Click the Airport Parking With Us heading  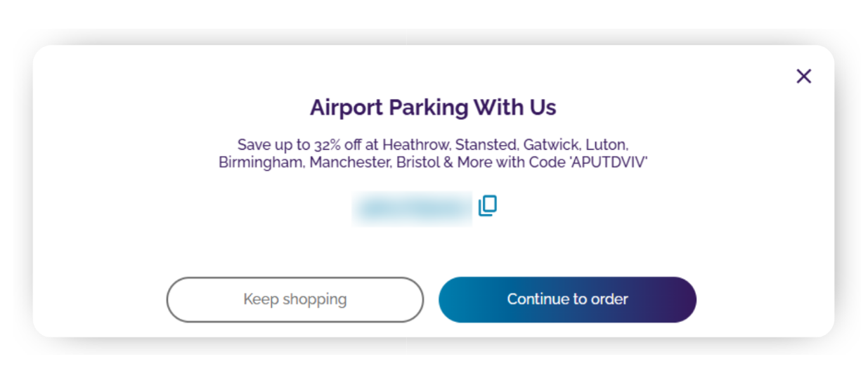[433, 107]
